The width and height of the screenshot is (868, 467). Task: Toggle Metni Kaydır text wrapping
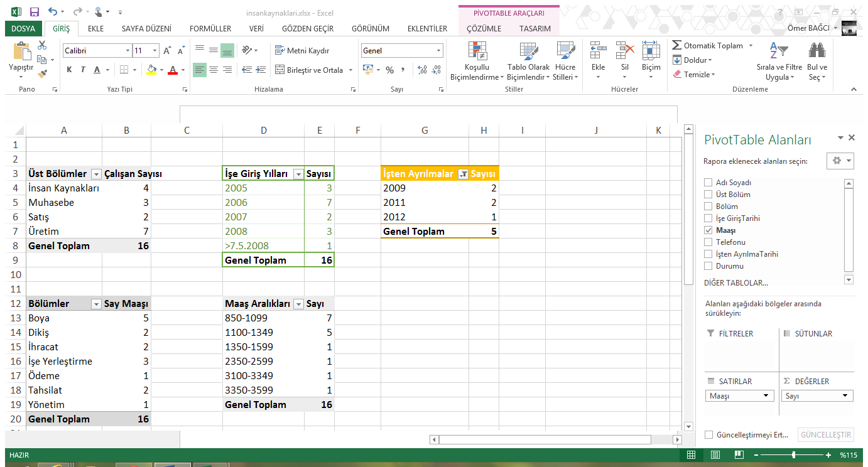302,51
